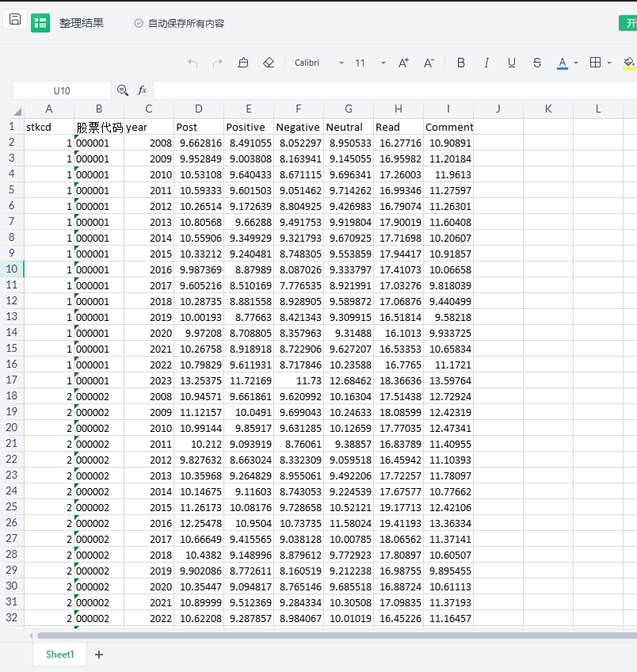Click the redo arrow
Viewport: 637px width, 672px height.
pos(218,63)
